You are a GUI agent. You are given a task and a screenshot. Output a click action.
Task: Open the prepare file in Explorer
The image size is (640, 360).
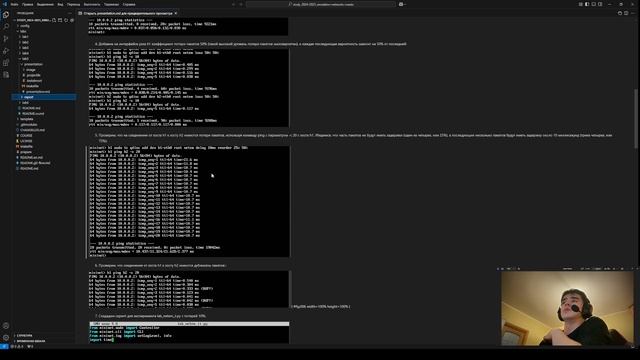(26, 152)
